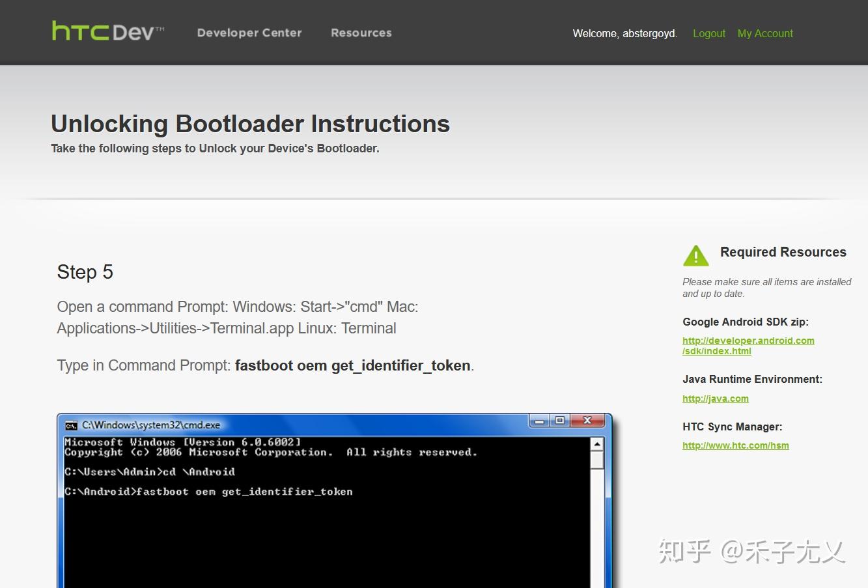Open My Account
This screenshot has height=588, width=868.
point(764,33)
